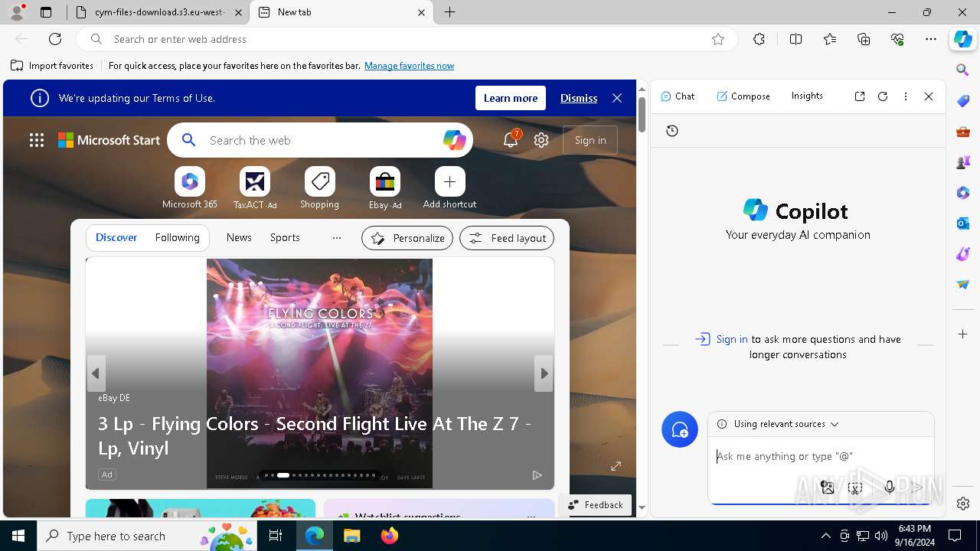Switch to the Insights tab
Screen dimensions: 980x551
[x=807, y=96]
